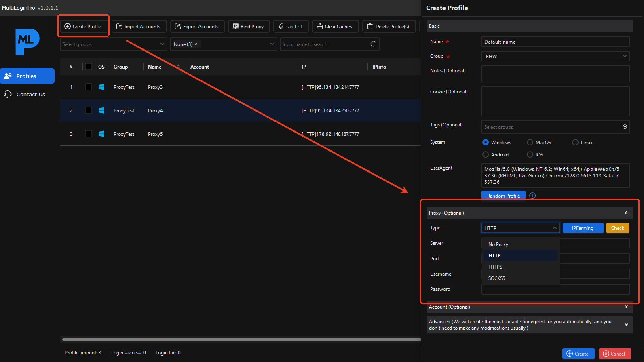Click the Clear Caches button
The height and width of the screenshot is (362, 644).
(335, 26)
